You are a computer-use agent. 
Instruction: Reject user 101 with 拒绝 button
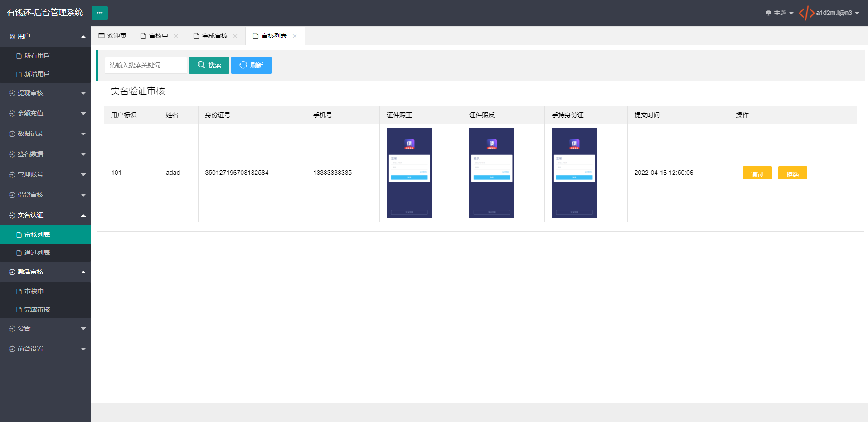click(x=792, y=173)
